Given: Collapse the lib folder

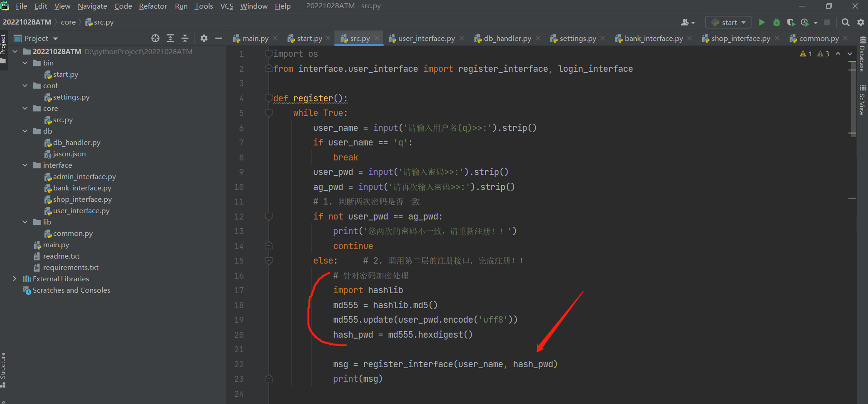Looking at the screenshot, I should coord(25,222).
